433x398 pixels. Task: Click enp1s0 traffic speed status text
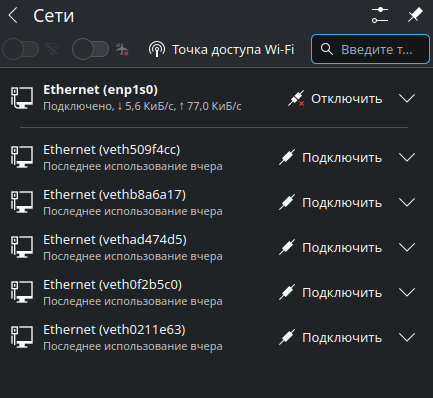pyautogui.click(x=142, y=106)
